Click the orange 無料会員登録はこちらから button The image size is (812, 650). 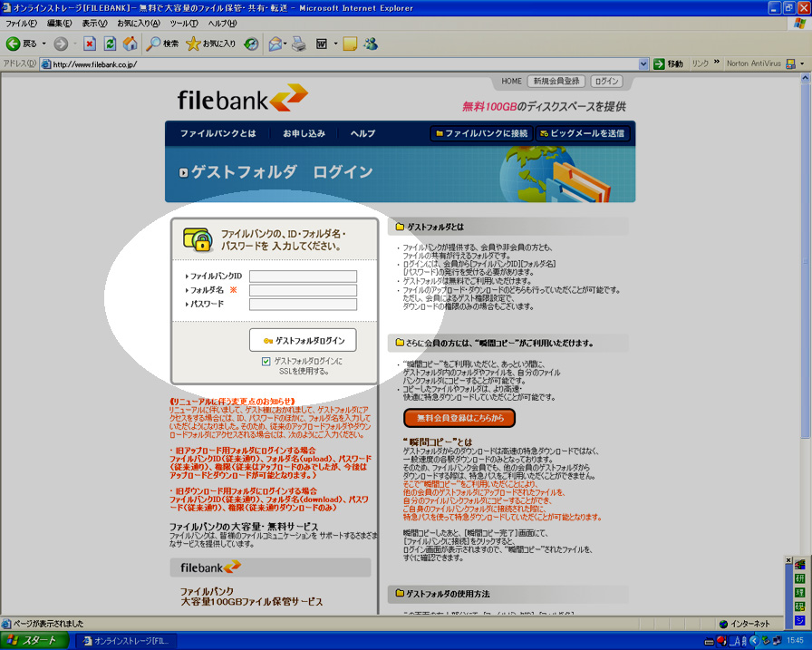(459, 418)
